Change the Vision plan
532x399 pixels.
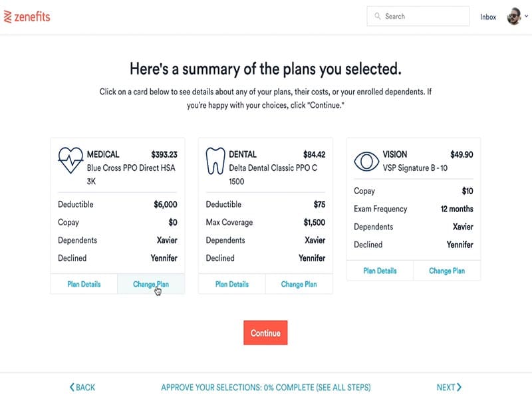click(447, 271)
